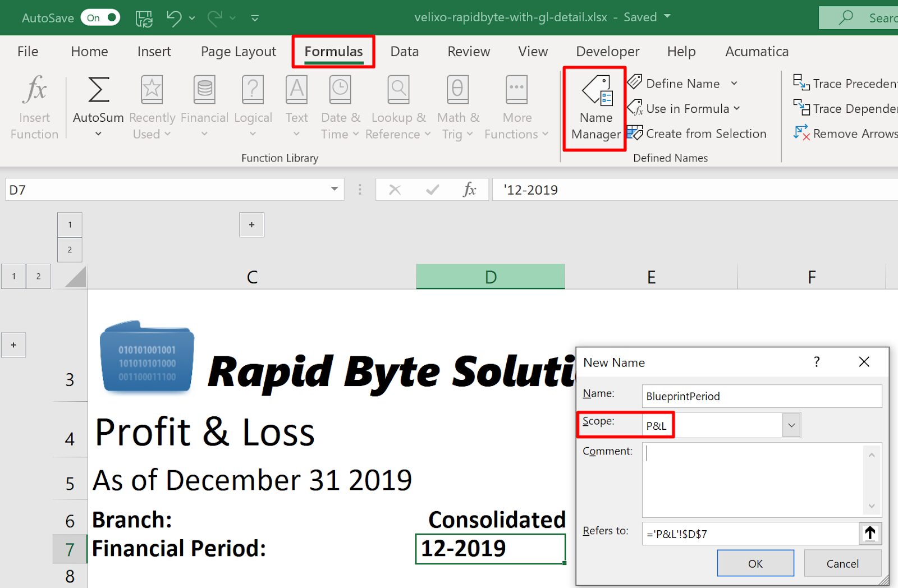The width and height of the screenshot is (898, 588).
Task: Open Lookup & Reference functions icon
Action: 398,89
